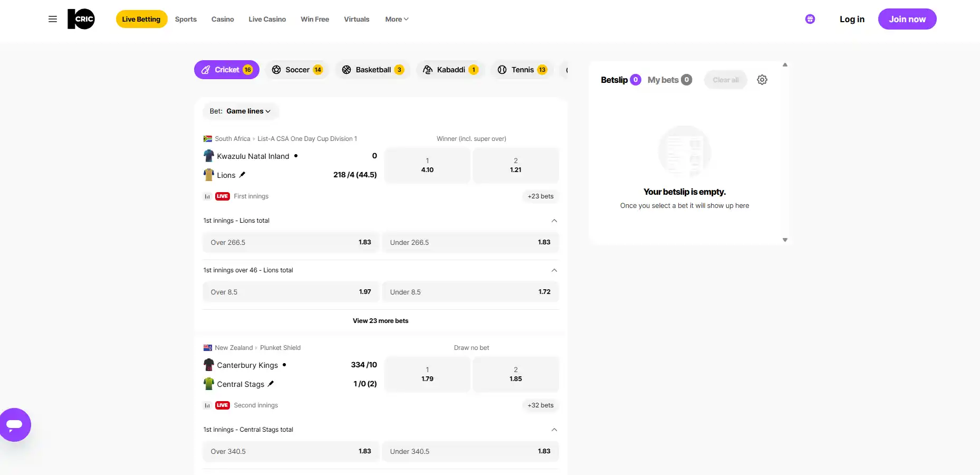The height and width of the screenshot is (475, 980).
Task: Open betslip settings gear
Action: point(762,80)
